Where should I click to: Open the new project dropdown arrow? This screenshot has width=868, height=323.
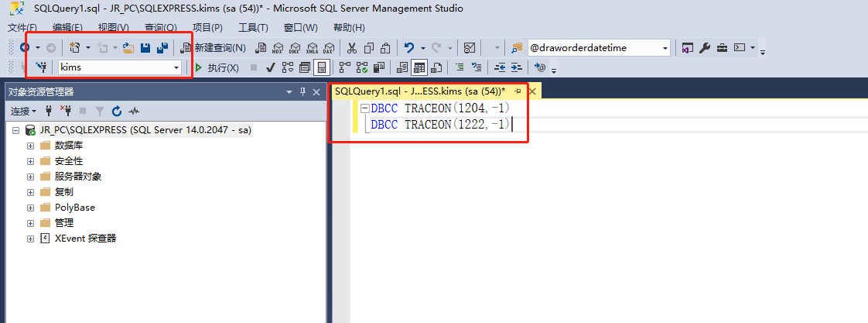point(88,48)
